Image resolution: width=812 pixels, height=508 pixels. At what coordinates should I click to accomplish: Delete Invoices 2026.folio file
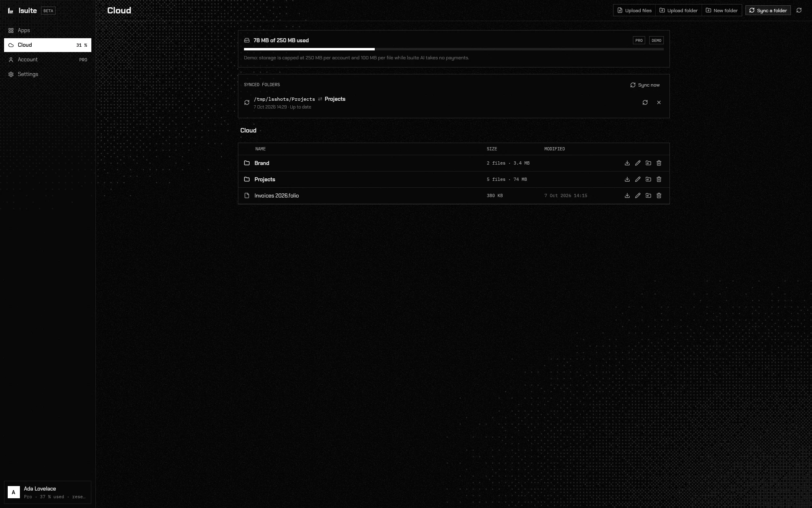click(659, 195)
